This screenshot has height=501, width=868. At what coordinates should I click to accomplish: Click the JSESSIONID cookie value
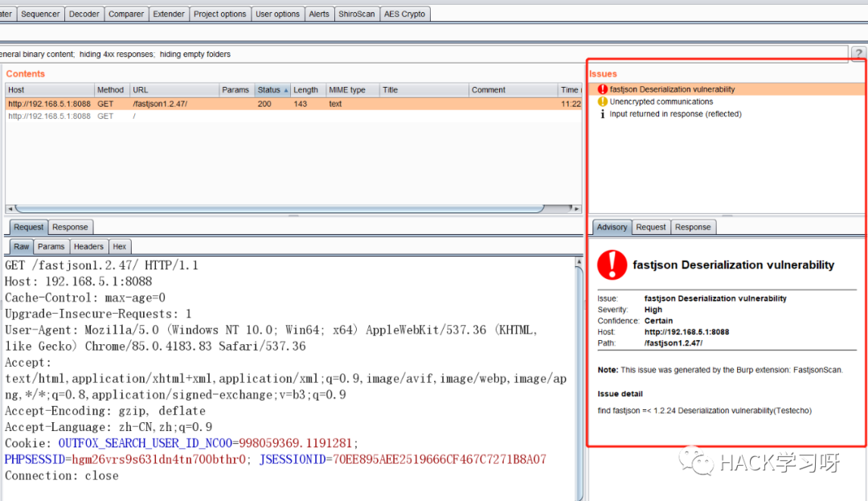(x=440, y=459)
